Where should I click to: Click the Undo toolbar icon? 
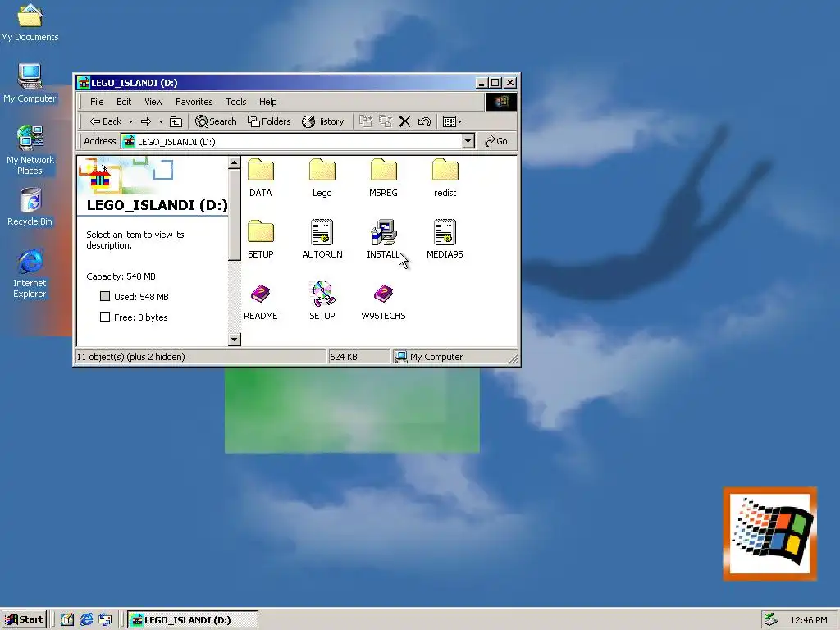click(424, 121)
